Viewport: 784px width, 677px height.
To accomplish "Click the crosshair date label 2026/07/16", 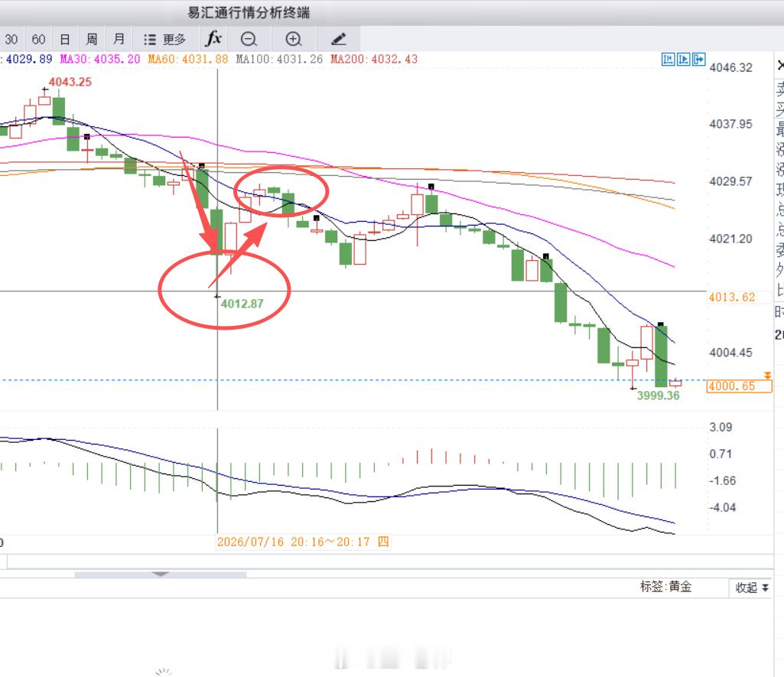I will point(303,542).
